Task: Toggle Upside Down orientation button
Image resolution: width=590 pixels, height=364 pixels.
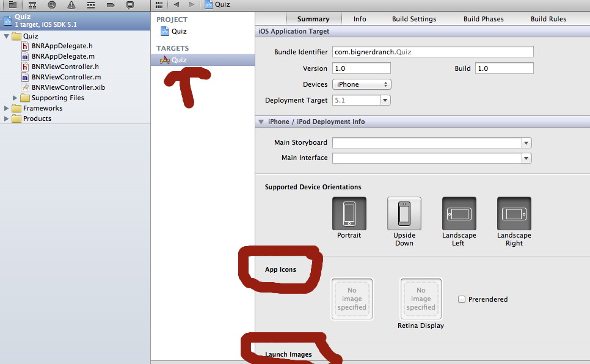Action: [404, 214]
